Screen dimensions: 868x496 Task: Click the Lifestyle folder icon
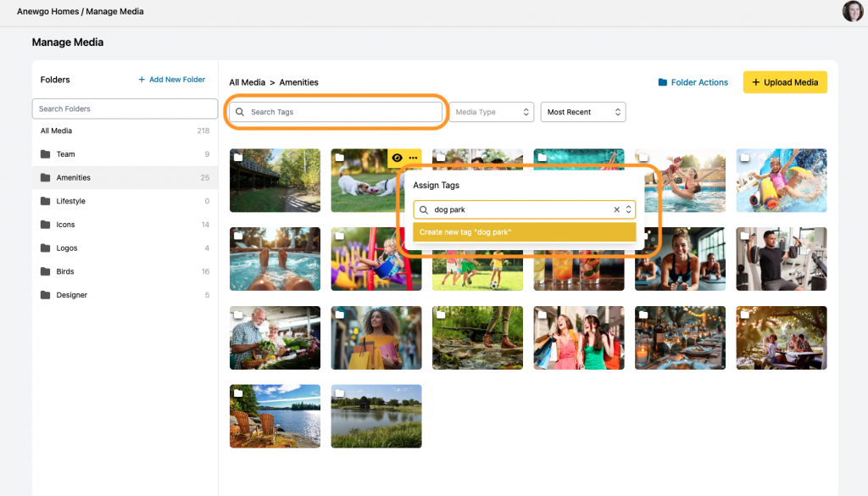coord(46,201)
